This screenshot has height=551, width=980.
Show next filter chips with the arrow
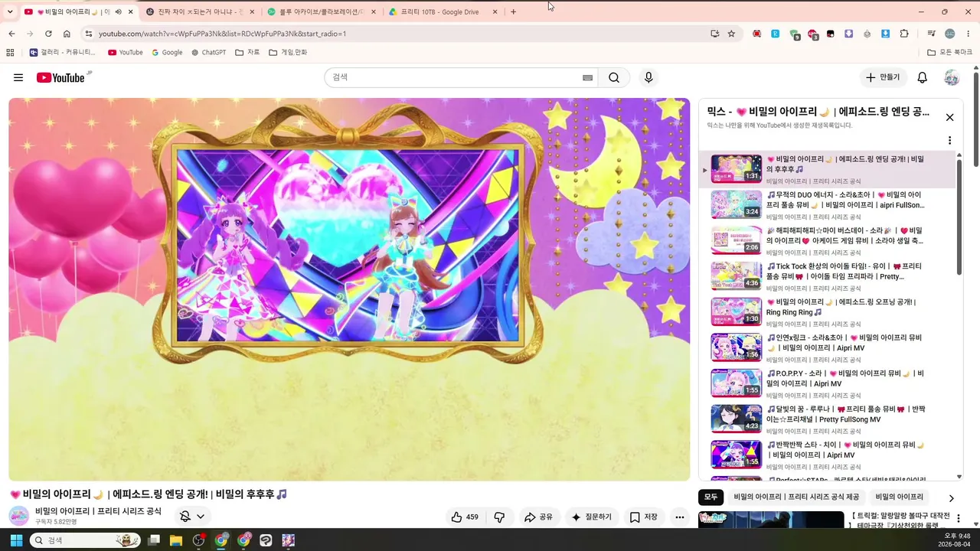tap(951, 498)
